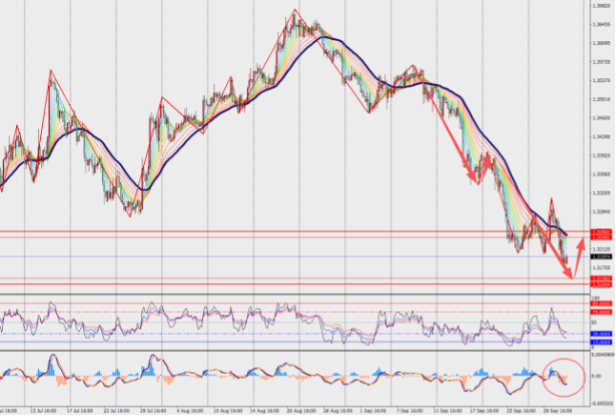Select the upward red forecast arrow
The image size is (616, 416).
(x=579, y=258)
